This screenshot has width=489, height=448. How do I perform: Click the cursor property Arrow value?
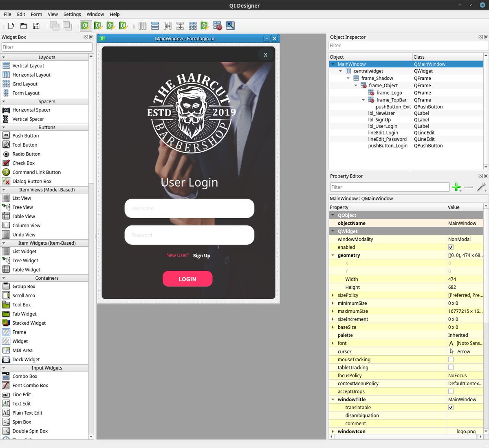(x=465, y=351)
